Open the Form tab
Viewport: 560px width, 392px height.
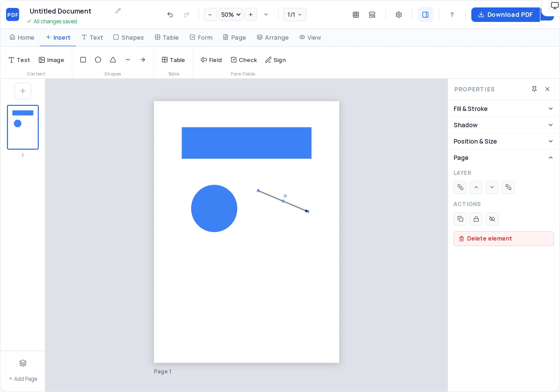pos(201,38)
